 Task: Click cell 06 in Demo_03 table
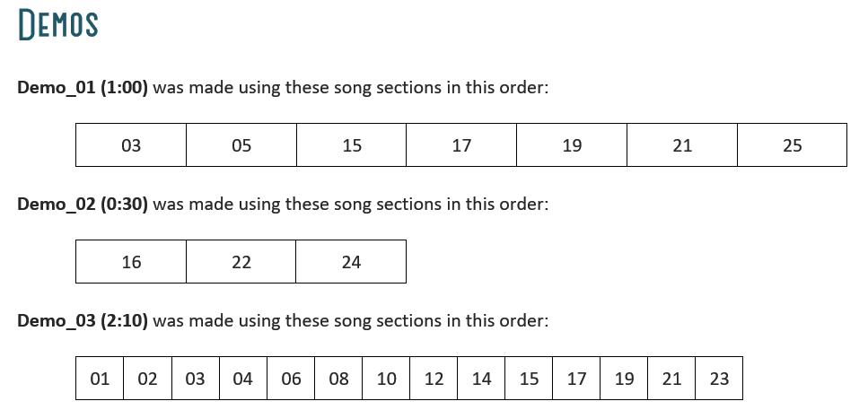click(291, 379)
